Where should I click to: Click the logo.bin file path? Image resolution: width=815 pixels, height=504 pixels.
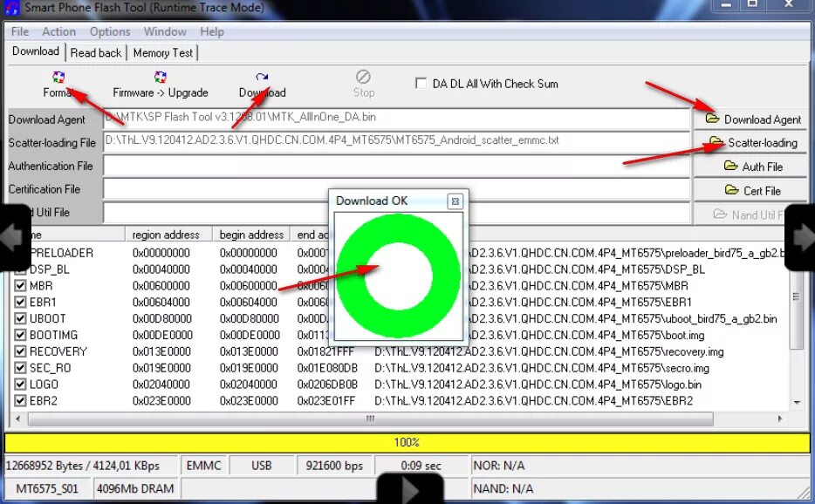(538, 385)
